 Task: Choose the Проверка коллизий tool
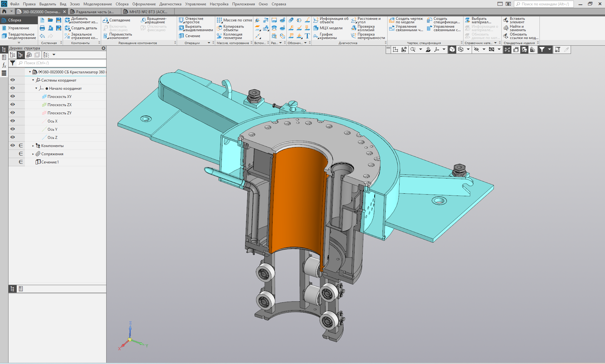[354, 28]
